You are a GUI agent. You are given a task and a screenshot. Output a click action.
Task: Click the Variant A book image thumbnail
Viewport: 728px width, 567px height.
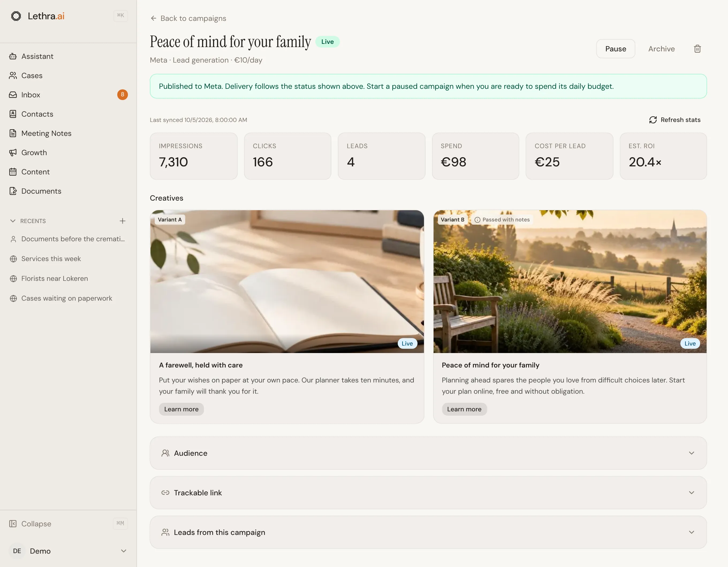coord(287,282)
